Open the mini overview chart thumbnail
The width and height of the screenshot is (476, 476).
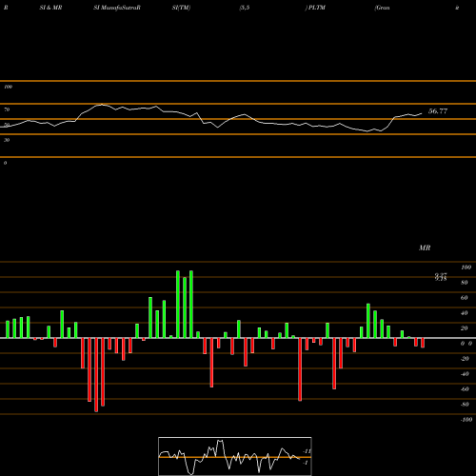(235, 456)
